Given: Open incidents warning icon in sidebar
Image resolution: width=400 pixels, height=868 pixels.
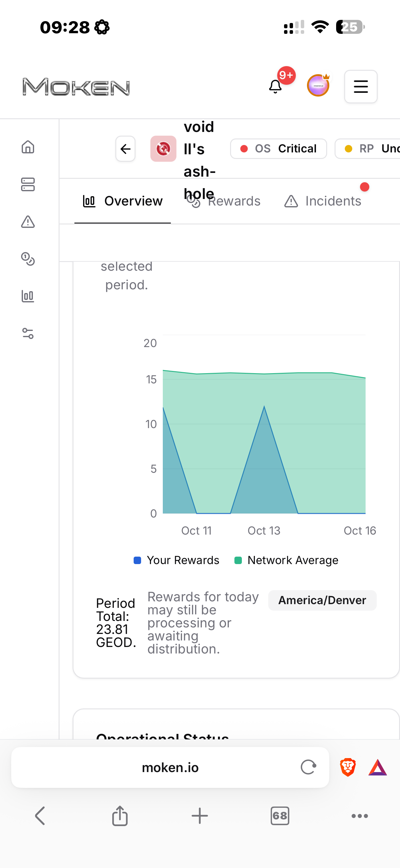Looking at the screenshot, I should [x=28, y=222].
